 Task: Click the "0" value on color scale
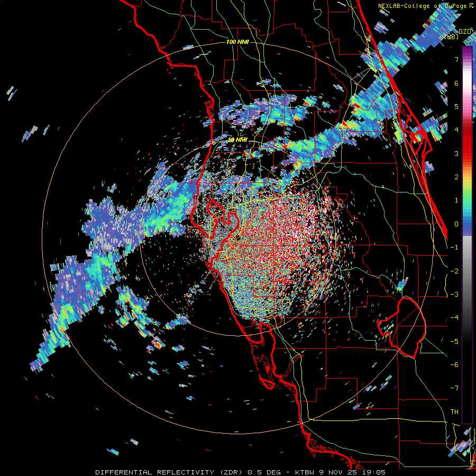456,224
